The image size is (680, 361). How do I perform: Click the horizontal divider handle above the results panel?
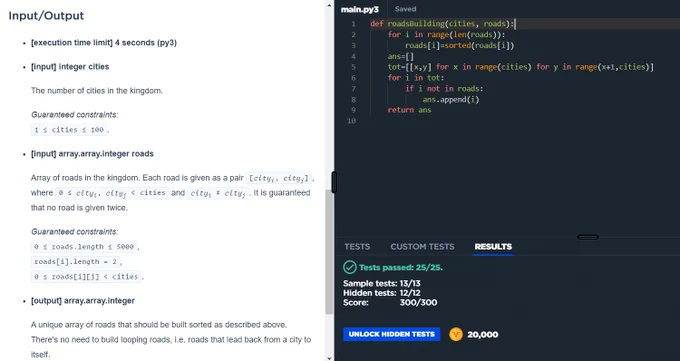point(588,237)
